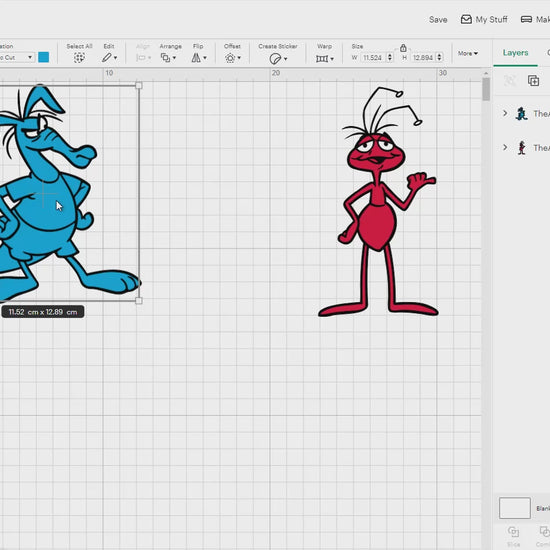
Task: Click the red ant image on canvas
Action: pyautogui.click(x=378, y=202)
